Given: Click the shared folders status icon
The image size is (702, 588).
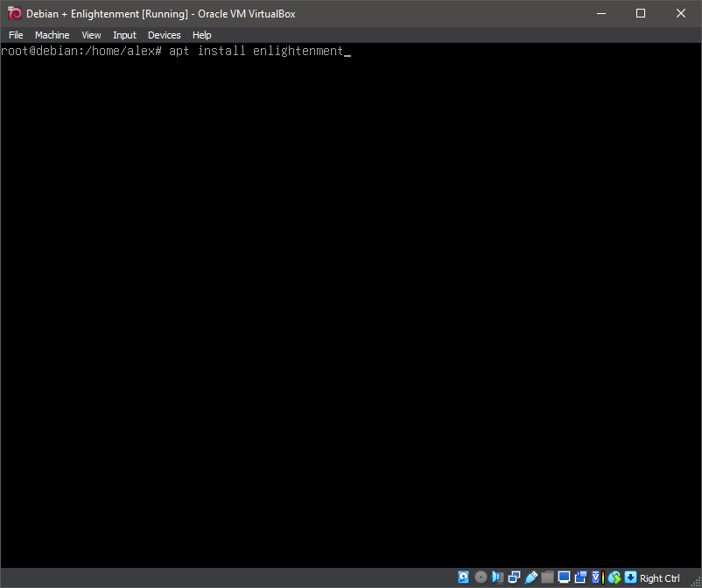Looking at the screenshot, I should coord(548,577).
